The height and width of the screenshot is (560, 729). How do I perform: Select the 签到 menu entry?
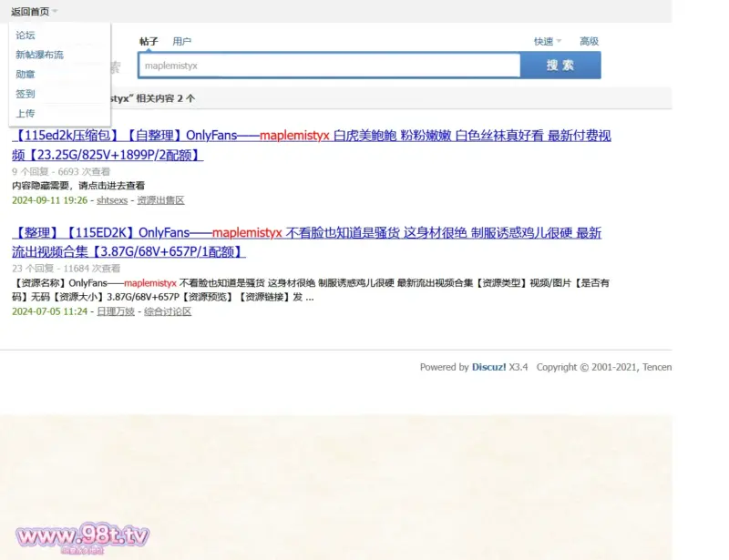coord(26,94)
